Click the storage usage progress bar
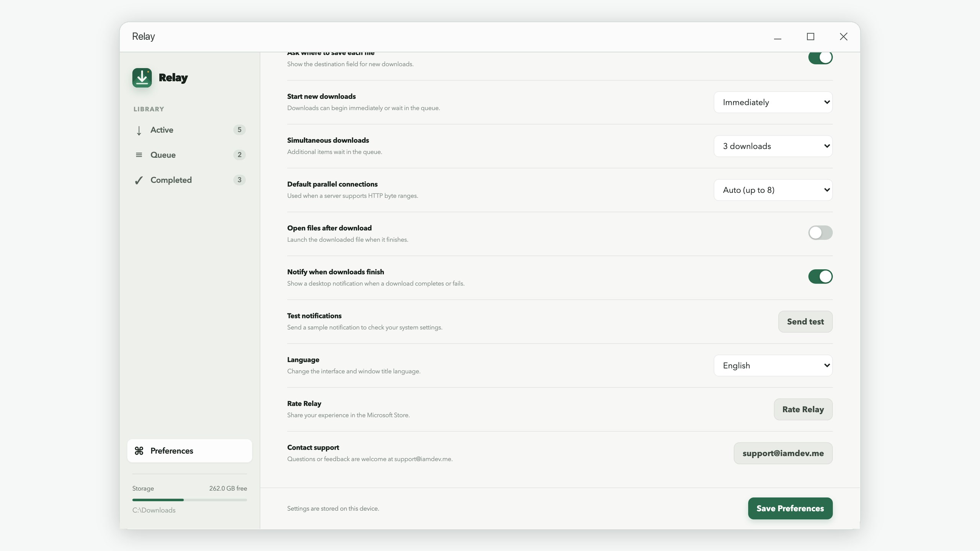 [x=189, y=500]
